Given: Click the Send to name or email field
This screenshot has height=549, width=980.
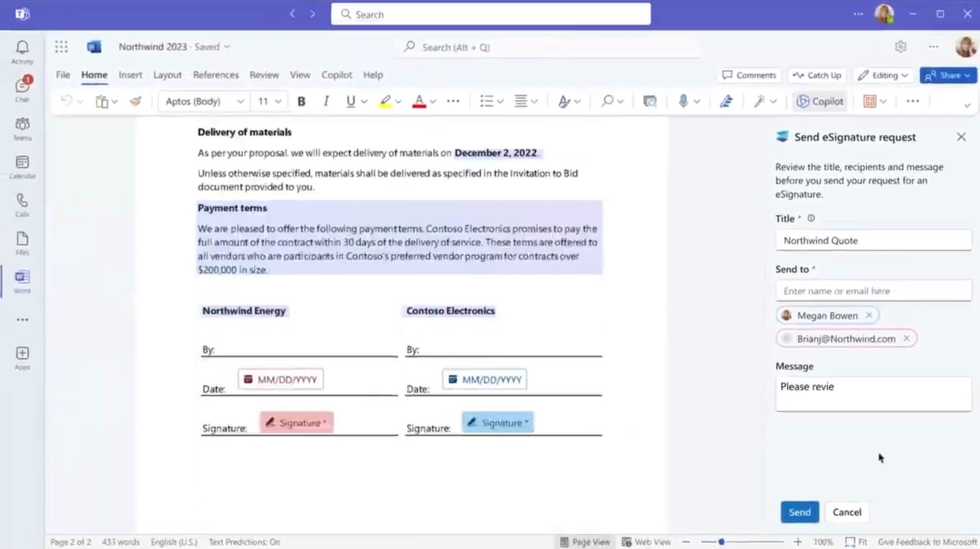Looking at the screenshot, I should [874, 291].
